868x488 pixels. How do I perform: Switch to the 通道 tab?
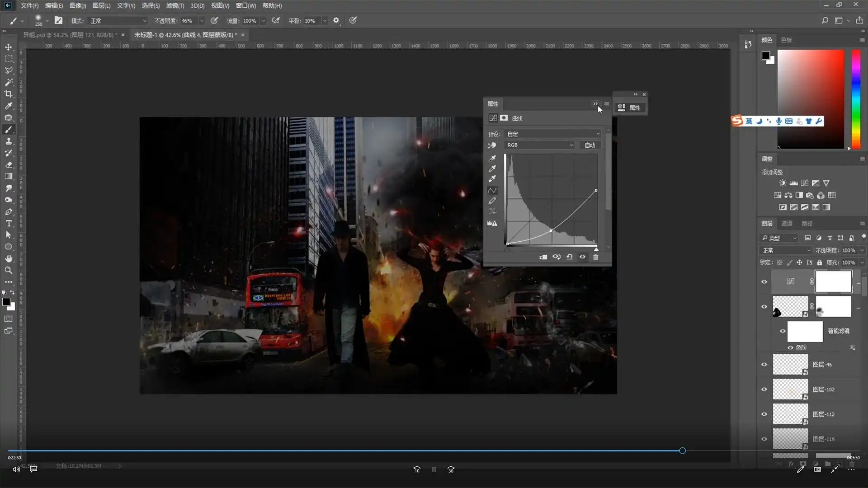point(787,223)
